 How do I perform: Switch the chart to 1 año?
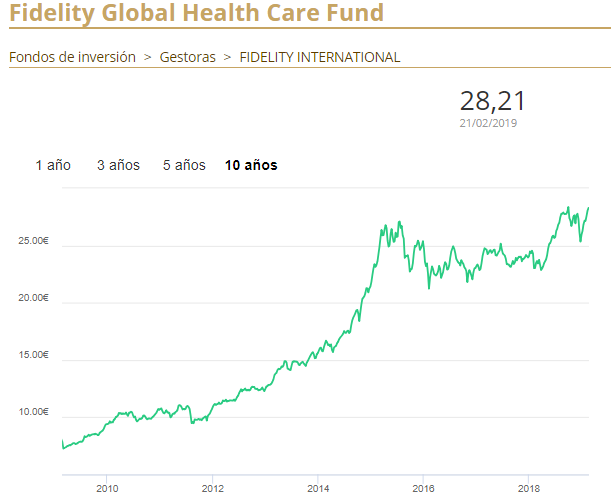pos(53,165)
